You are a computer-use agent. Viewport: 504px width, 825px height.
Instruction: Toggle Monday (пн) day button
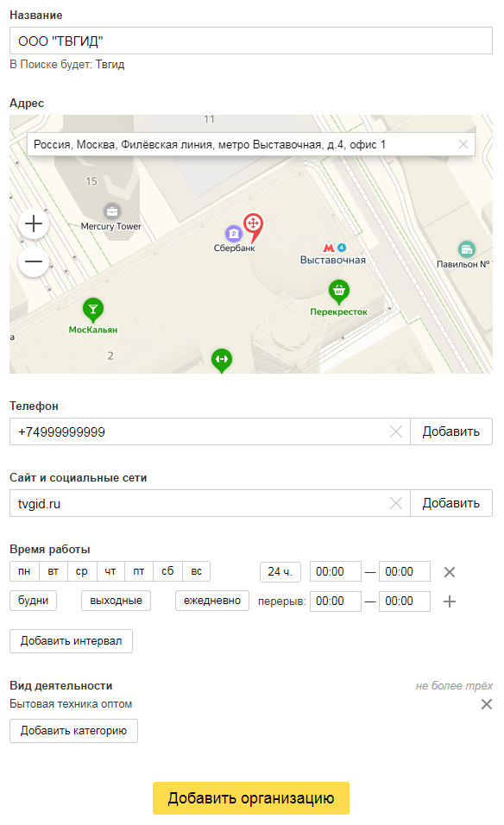pyautogui.click(x=24, y=571)
